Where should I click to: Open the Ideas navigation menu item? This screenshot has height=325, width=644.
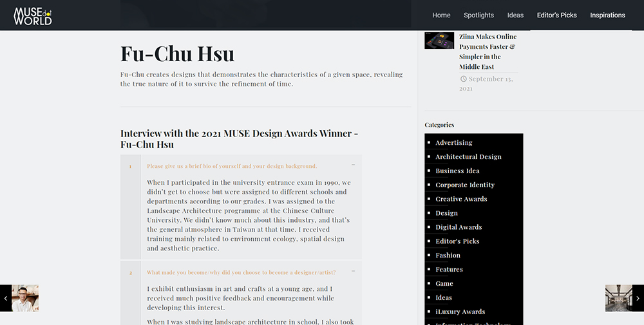tap(515, 15)
